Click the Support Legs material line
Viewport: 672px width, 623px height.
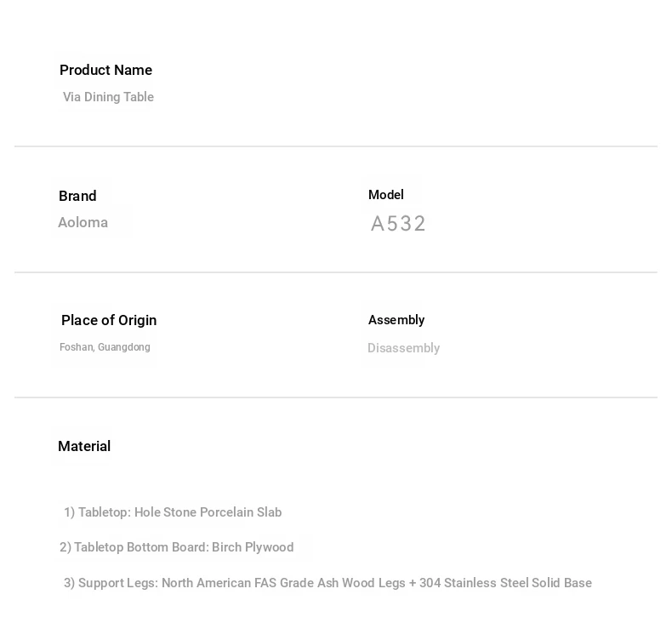[327, 583]
